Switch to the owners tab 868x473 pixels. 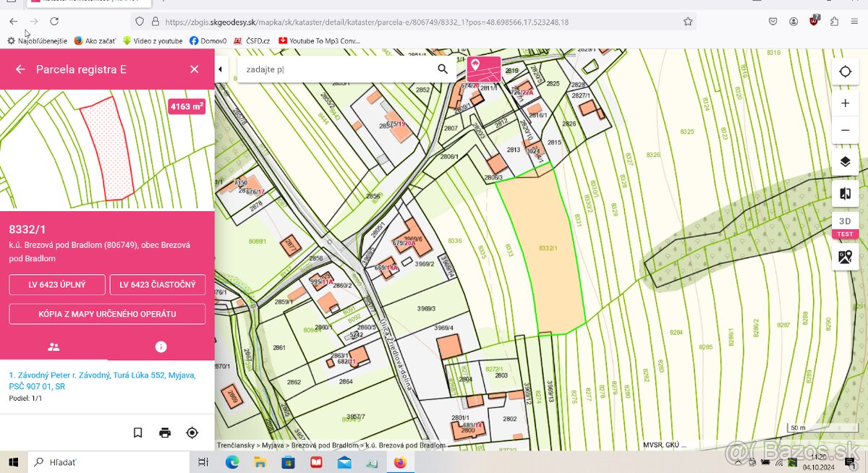54,347
